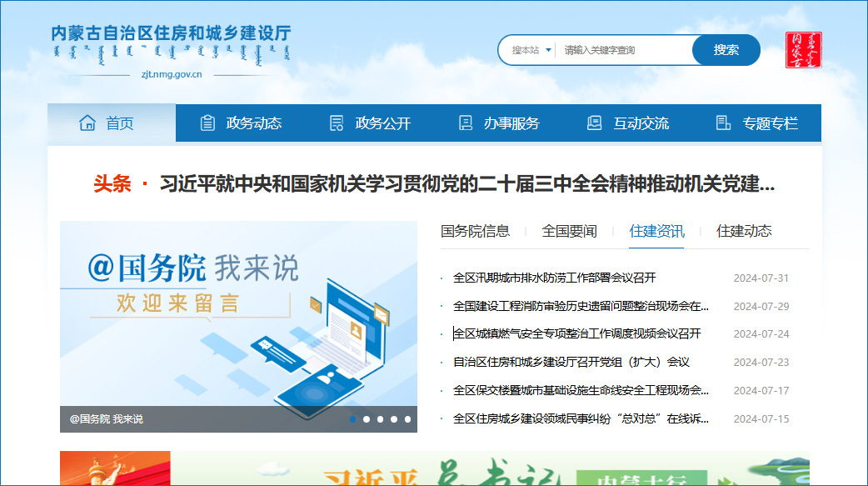Open article 全区住房城乡建设领域民事纠纷 总对总
868x486 pixels.
(x=581, y=419)
